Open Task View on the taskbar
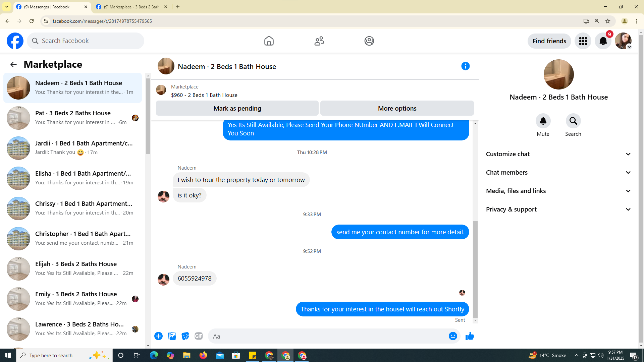This screenshot has width=644, height=362. click(137, 355)
